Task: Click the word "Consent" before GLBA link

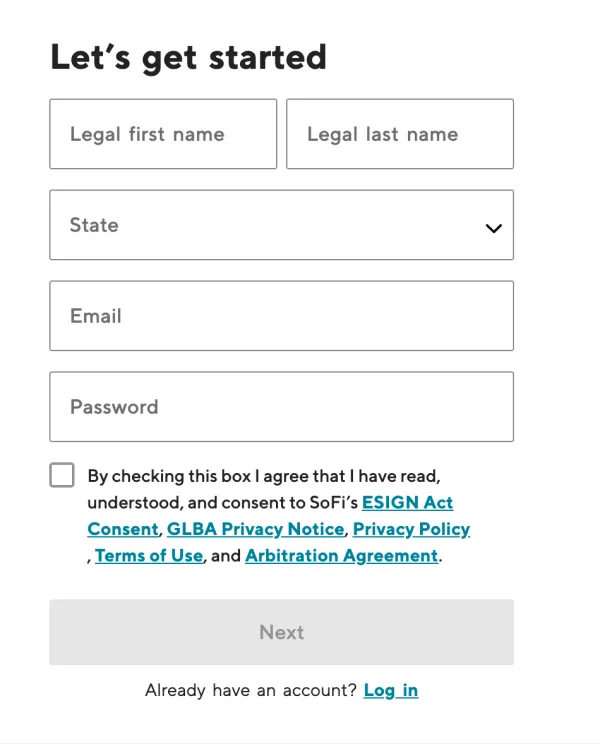Action: coord(123,529)
